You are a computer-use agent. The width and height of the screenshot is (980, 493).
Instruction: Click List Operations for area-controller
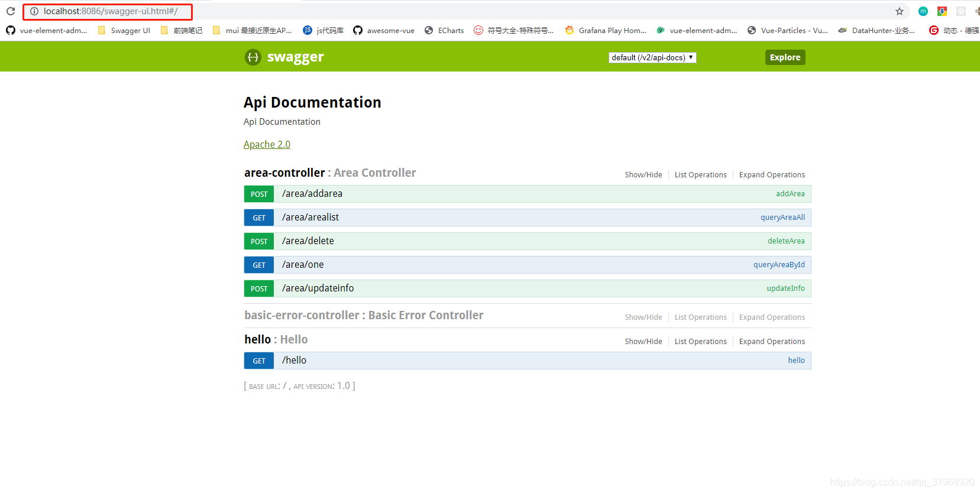[x=701, y=175]
